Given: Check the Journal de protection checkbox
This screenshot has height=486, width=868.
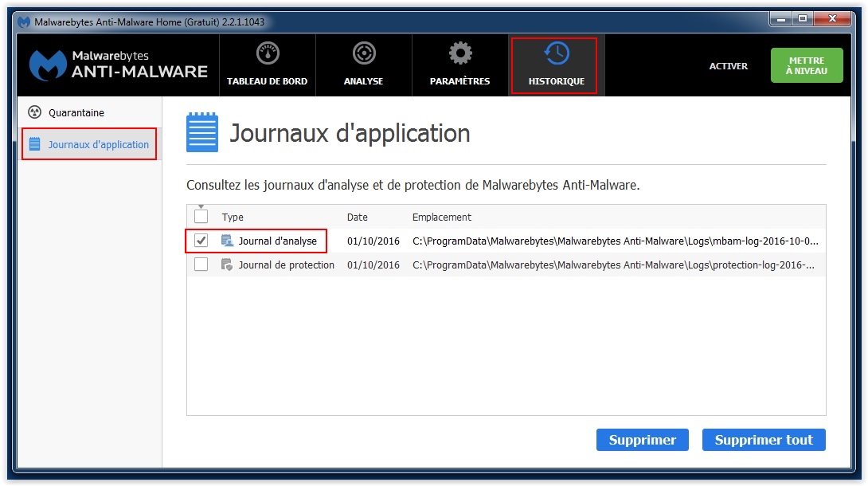Looking at the screenshot, I should click(201, 265).
